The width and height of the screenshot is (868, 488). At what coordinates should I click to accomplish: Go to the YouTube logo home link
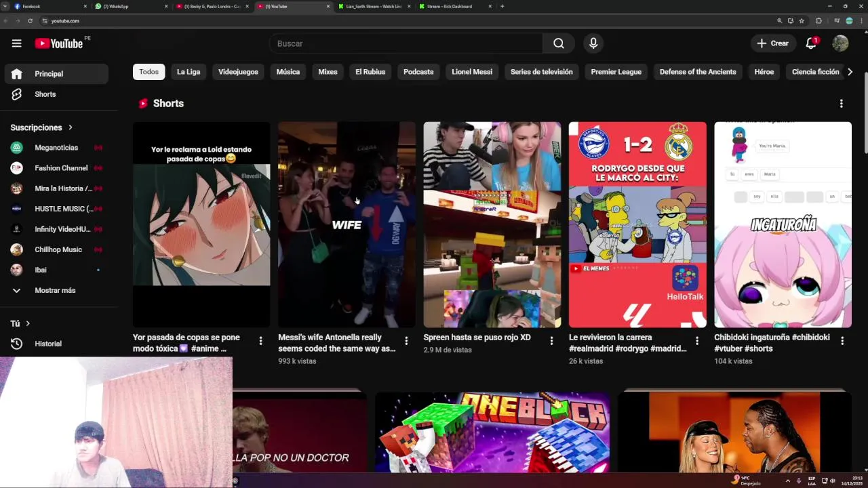[x=58, y=43]
